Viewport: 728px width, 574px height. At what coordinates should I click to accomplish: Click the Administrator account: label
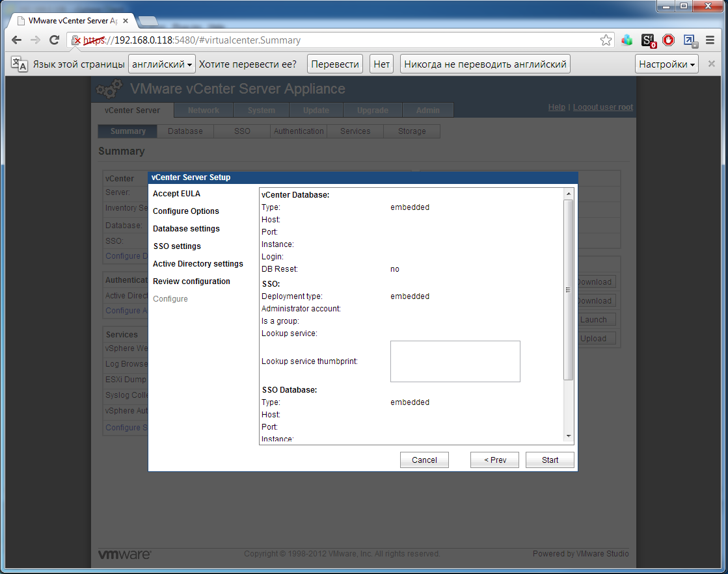tap(301, 309)
